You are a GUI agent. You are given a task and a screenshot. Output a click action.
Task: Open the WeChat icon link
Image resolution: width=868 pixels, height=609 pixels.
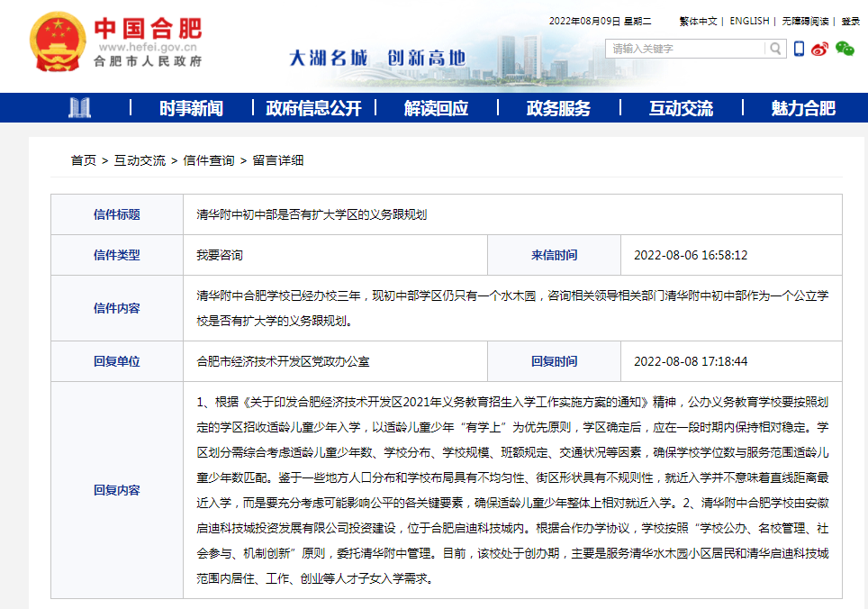click(845, 49)
